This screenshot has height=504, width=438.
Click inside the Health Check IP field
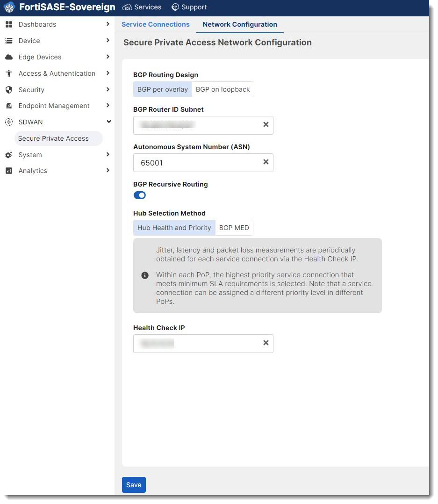tap(196, 343)
